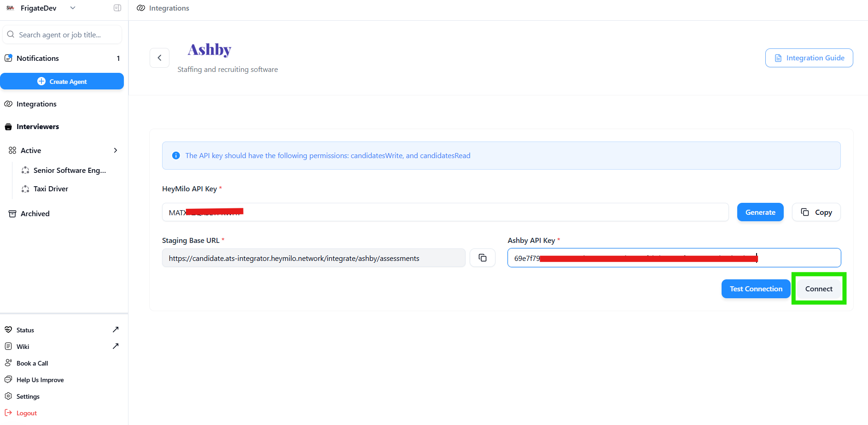Screen dimensions: 868x425
Task: Click the Senior Software Eng... agent icon
Action: 25,171
